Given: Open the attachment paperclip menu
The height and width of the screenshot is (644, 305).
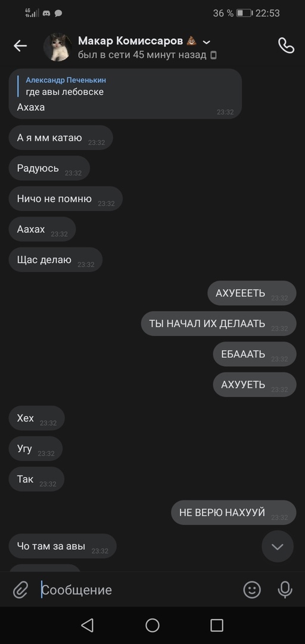Looking at the screenshot, I should tap(20, 590).
